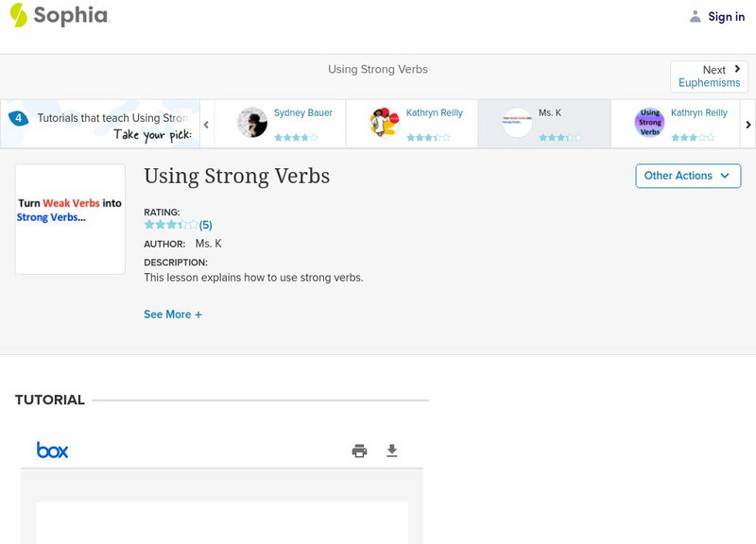The height and width of the screenshot is (544, 756).
Task: Open the print icon in the Box viewer
Action: pyautogui.click(x=358, y=450)
